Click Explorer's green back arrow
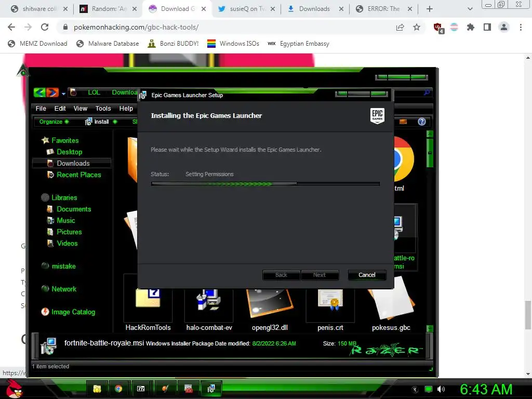 (x=39, y=92)
